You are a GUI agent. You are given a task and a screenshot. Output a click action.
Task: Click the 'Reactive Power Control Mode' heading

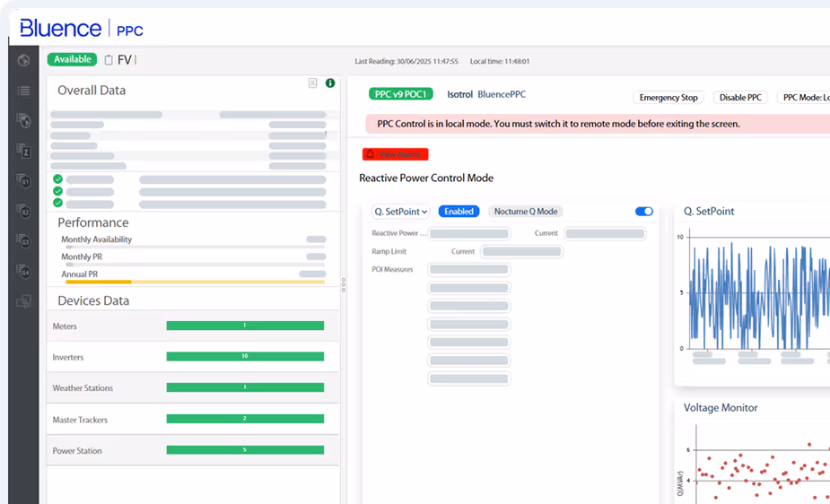tap(426, 178)
